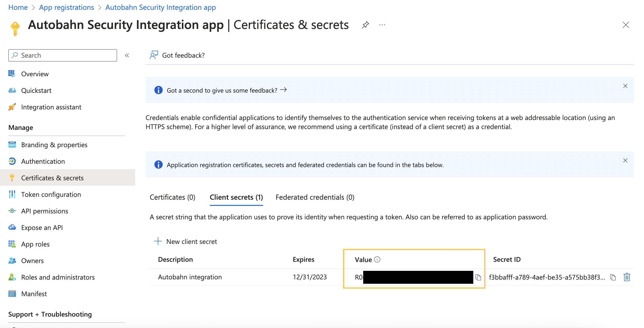Open Token configuration
The image size is (644, 328).
(x=51, y=195)
